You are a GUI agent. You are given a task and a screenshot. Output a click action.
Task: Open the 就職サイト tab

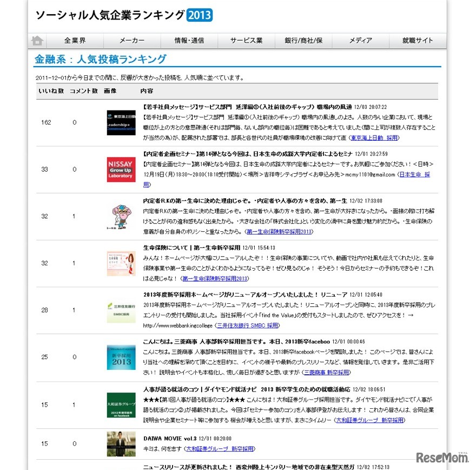[x=418, y=41]
